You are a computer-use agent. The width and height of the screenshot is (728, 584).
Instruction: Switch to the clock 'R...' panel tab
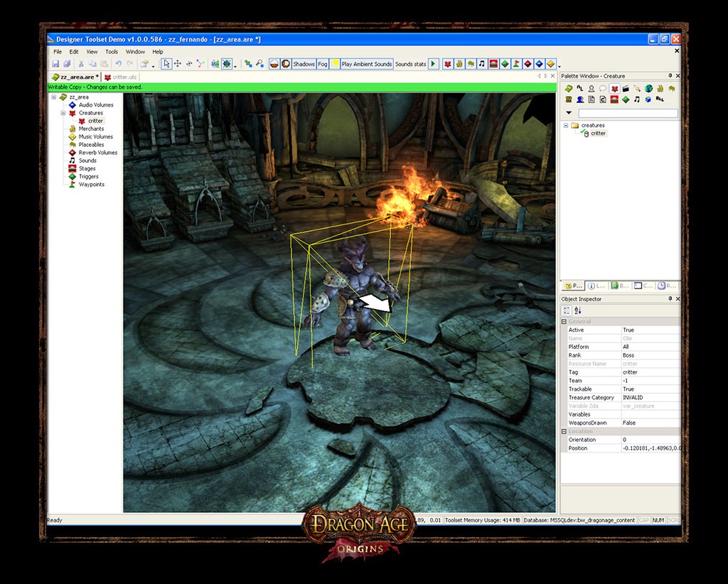pos(667,286)
